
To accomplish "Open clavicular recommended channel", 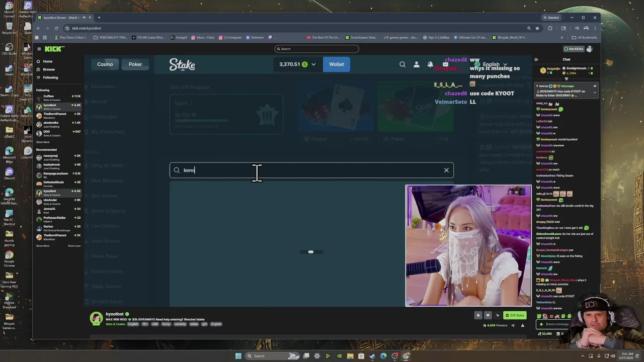I will pyautogui.click(x=58, y=201).
